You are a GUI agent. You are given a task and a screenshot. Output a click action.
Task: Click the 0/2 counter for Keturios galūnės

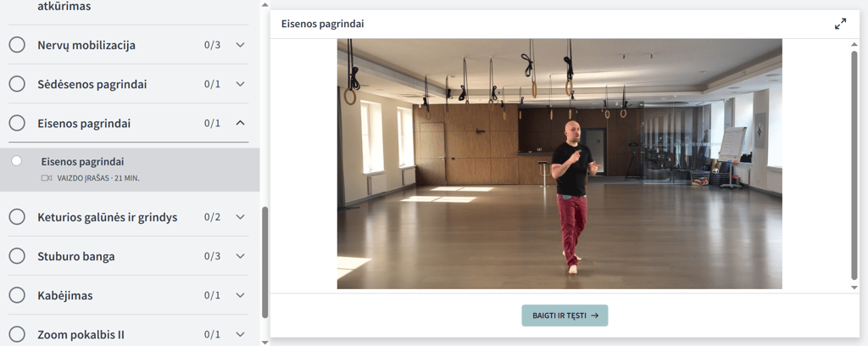click(x=212, y=217)
